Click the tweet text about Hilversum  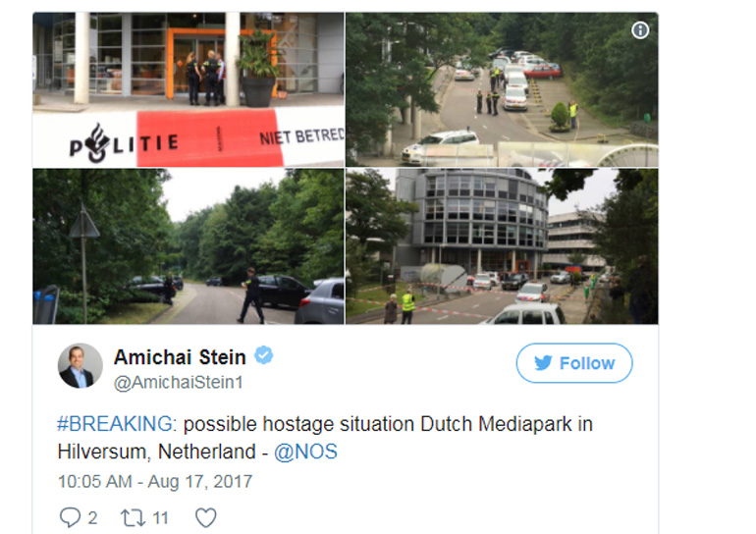click(x=324, y=438)
